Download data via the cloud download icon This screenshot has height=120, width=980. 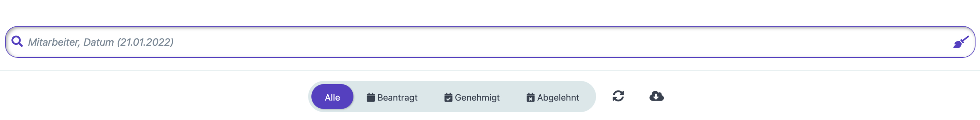(x=656, y=96)
